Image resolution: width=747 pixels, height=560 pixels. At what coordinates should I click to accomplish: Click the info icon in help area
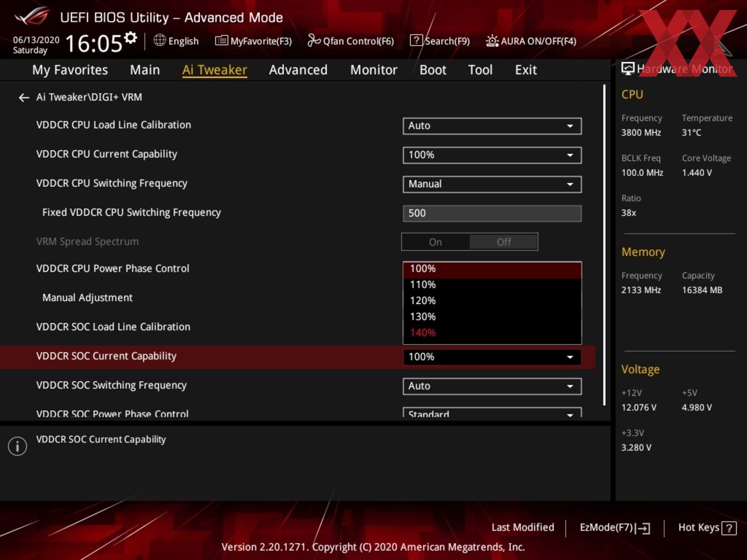pos(18,446)
